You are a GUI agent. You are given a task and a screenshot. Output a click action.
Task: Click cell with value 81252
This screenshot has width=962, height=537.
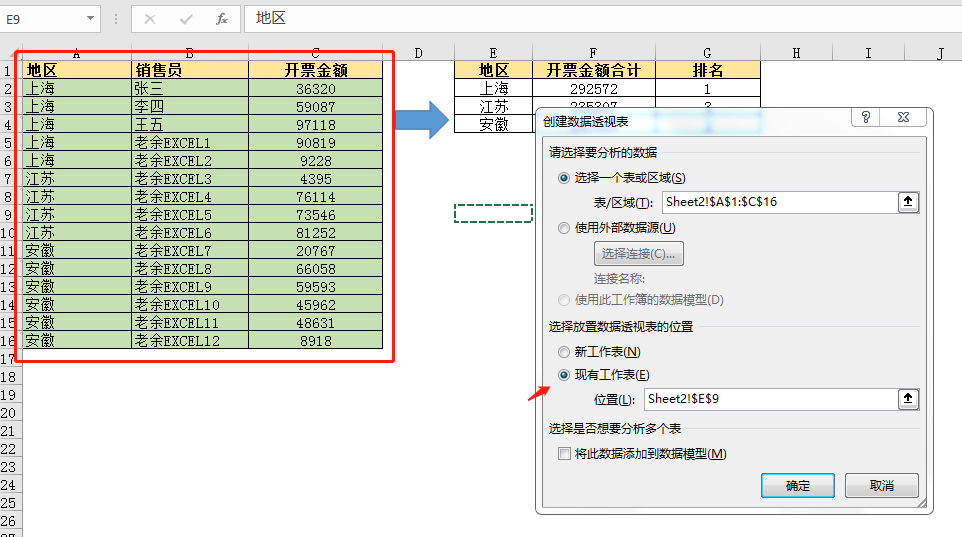point(315,233)
